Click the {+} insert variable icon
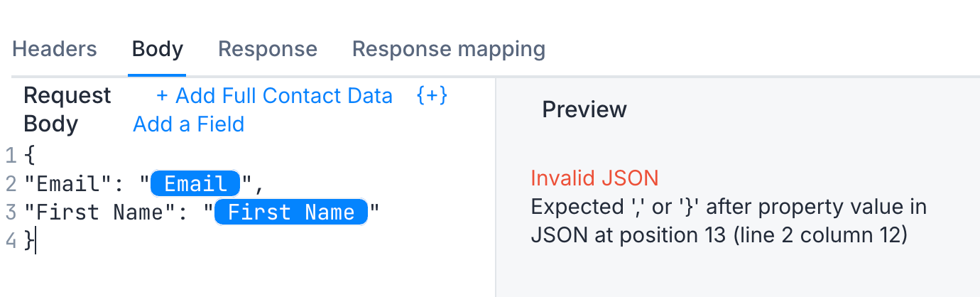Image resolution: width=980 pixels, height=297 pixels. [x=432, y=95]
